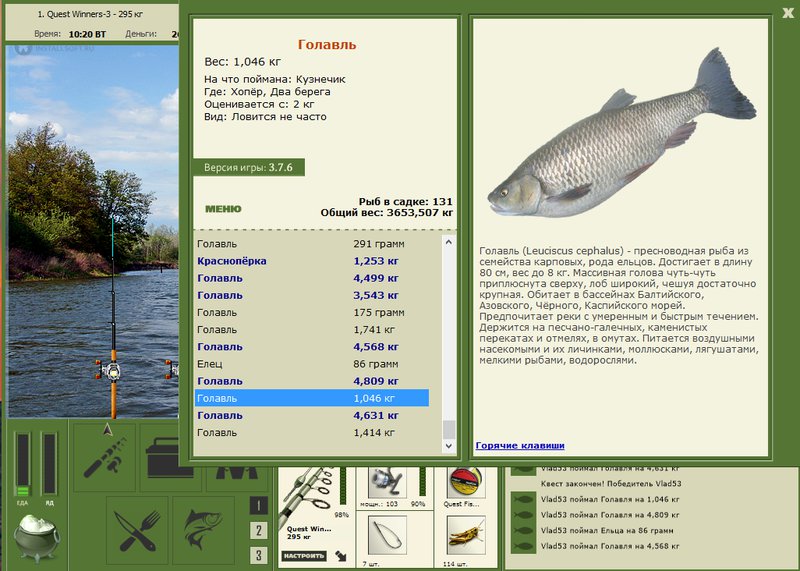Open the jumping fish keepnet icon
Screen dimensions: 800x571
pyautogui.click(x=203, y=530)
